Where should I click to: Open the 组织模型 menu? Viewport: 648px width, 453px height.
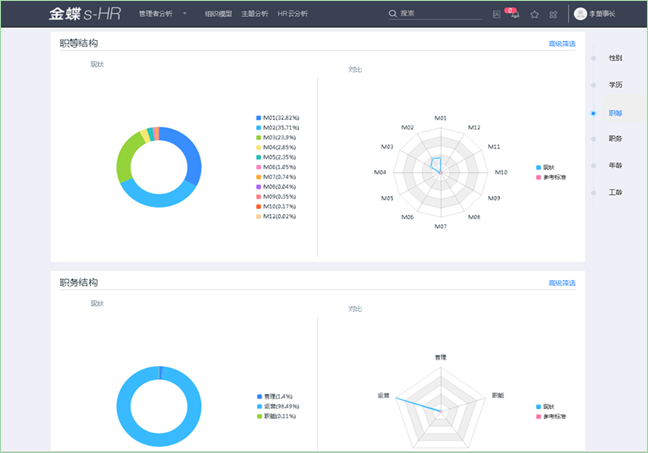tap(217, 15)
